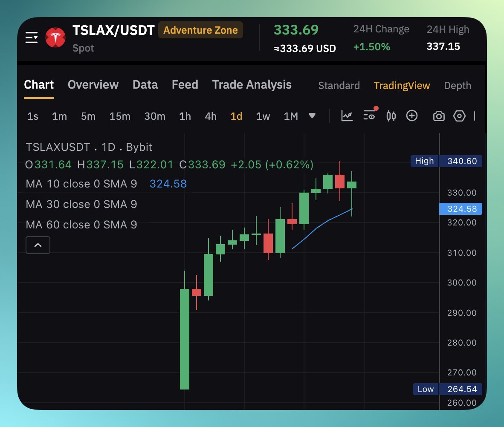
Task: Open display settings icon with red dot
Action: pos(370,115)
